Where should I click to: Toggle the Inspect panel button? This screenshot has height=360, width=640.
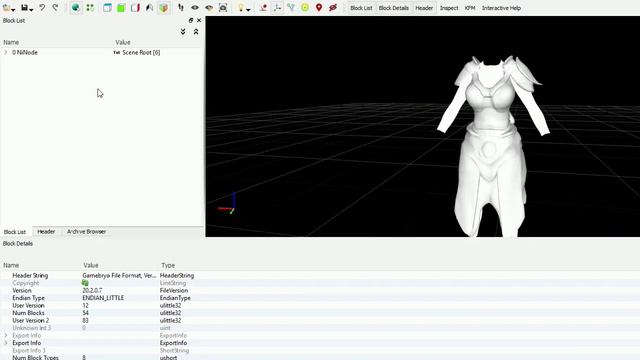(x=449, y=8)
